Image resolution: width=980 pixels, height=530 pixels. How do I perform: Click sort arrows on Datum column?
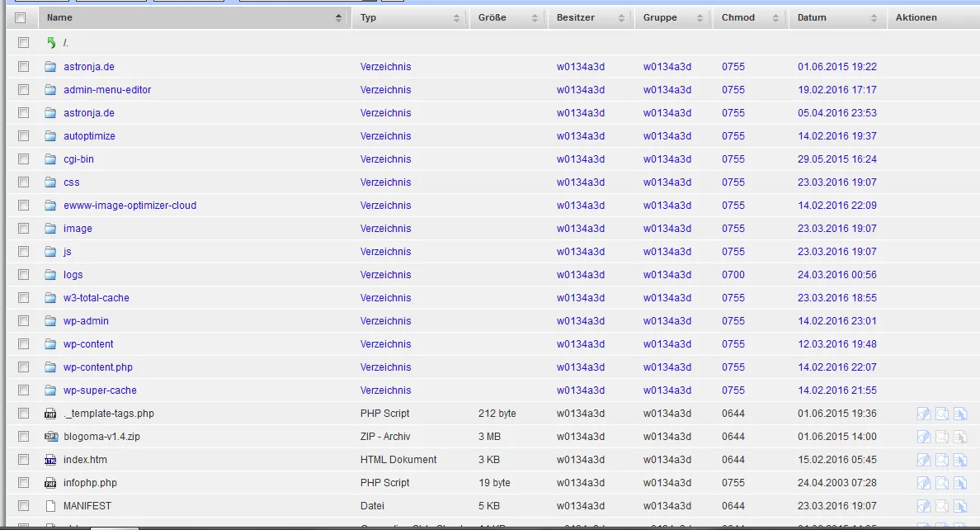[874, 17]
